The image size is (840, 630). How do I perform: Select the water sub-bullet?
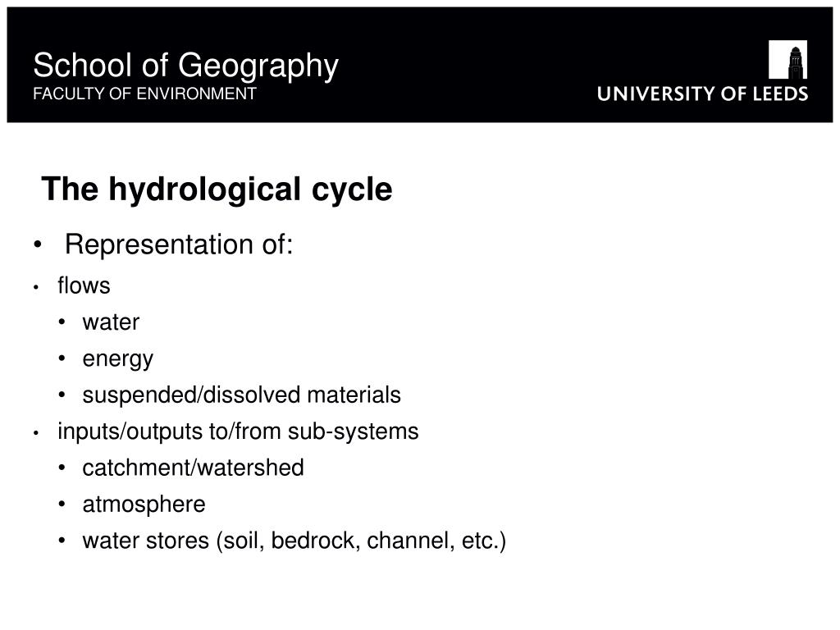tap(111, 322)
